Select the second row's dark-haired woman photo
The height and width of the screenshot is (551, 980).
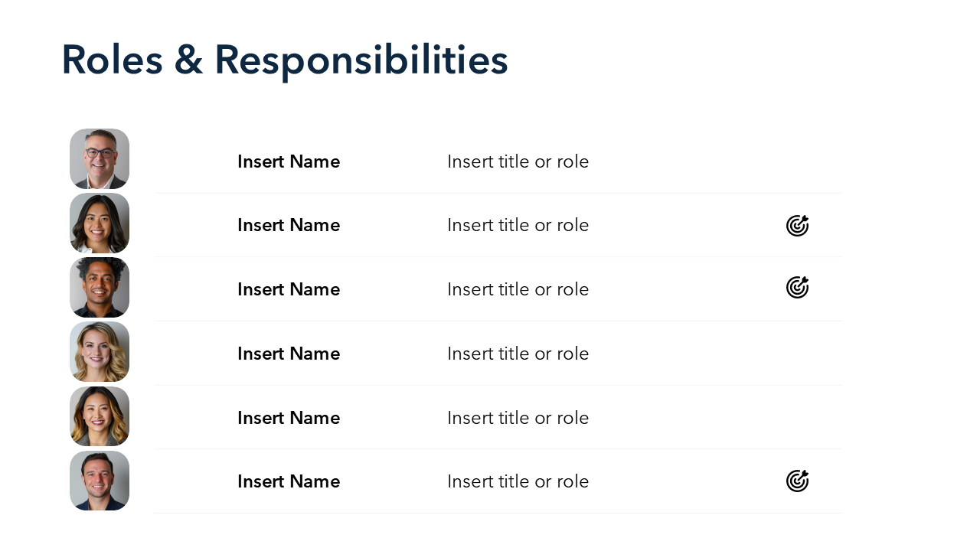click(100, 223)
